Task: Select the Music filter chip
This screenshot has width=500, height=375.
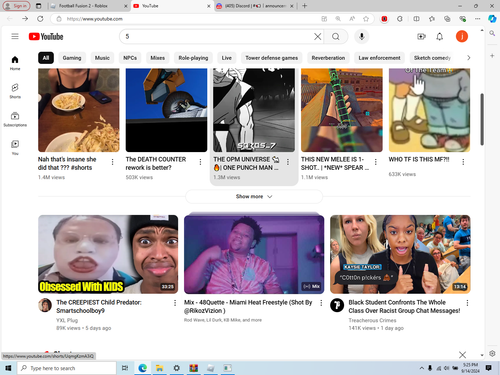Action: [102, 58]
